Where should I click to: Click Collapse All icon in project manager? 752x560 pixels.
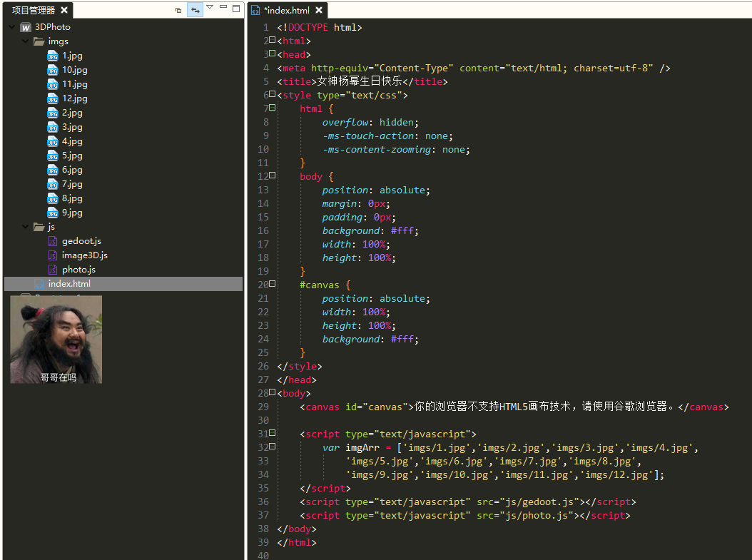point(178,9)
